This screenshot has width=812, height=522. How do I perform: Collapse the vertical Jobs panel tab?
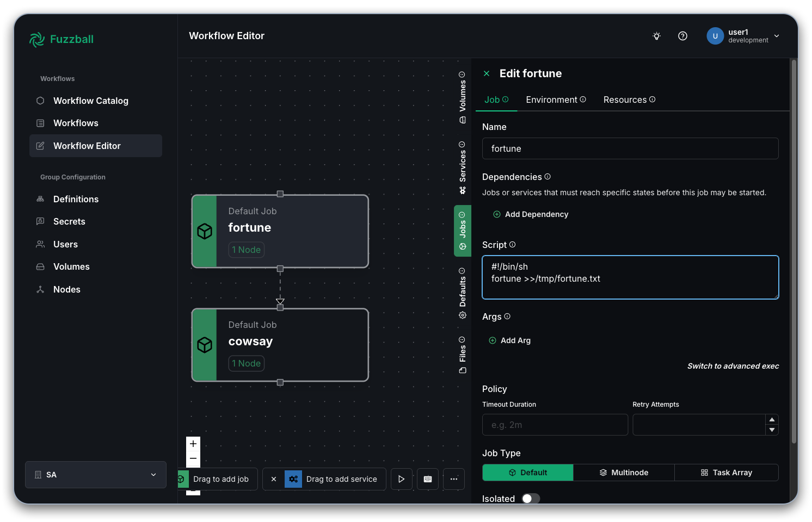(x=463, y=231)
